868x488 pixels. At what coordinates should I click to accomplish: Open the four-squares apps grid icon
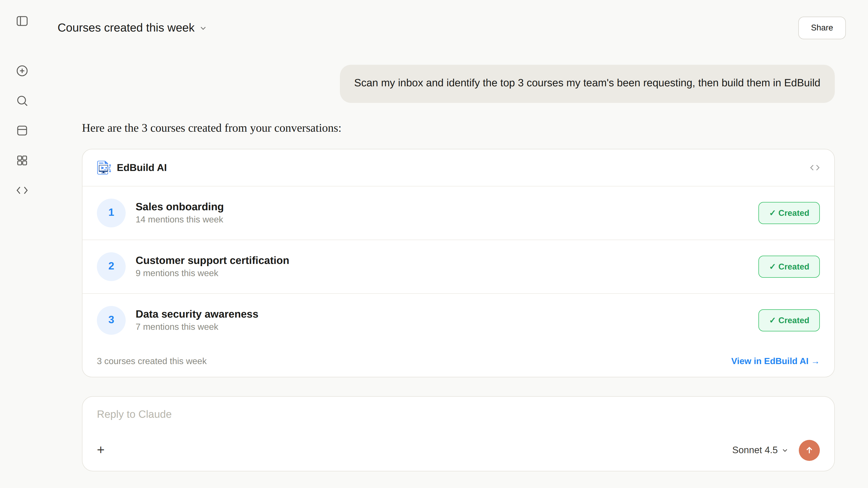(22, 160)
